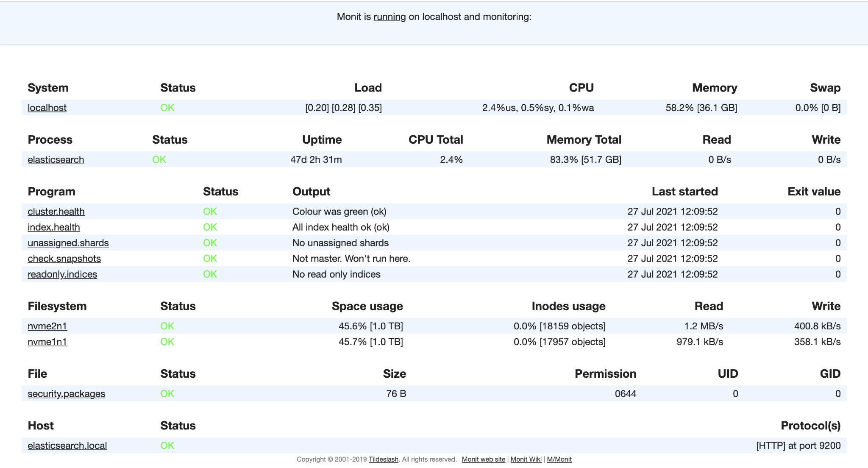
Task: Click the 'running' link in header
Action: point(389,17)
